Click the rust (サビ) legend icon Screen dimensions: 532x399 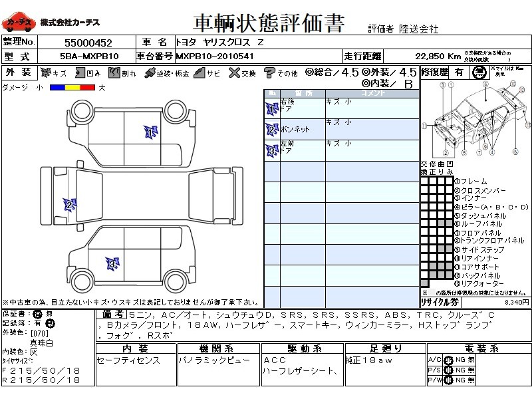[199, 72]
